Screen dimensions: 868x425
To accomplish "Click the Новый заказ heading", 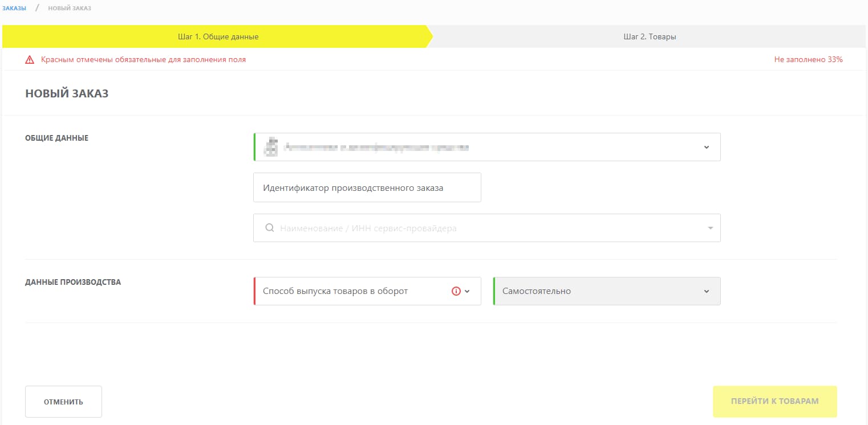I will (67, 93).
